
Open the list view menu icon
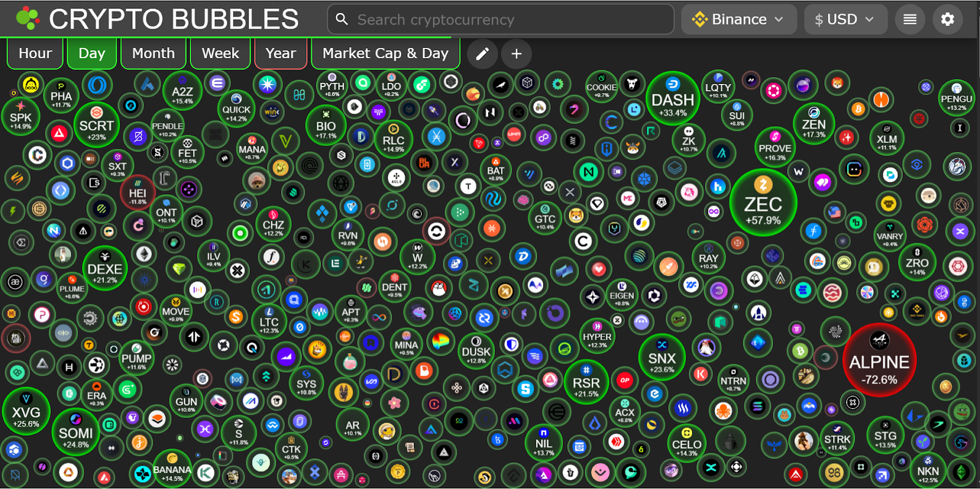coord(910,20)
